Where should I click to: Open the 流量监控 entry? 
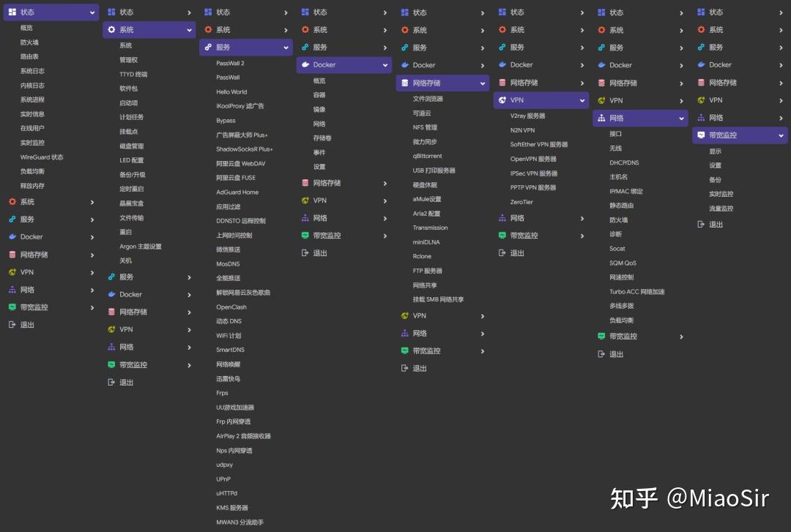(721, 209)
